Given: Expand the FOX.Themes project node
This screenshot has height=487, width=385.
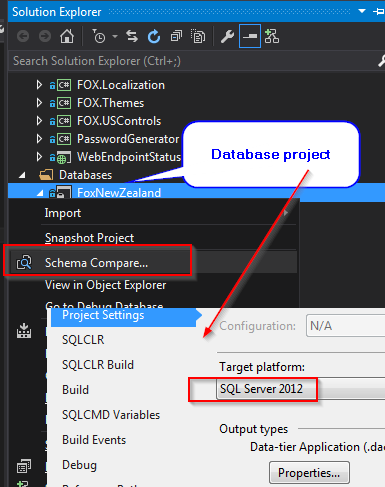Looking at the screenshot, I should tap(39, 103).
